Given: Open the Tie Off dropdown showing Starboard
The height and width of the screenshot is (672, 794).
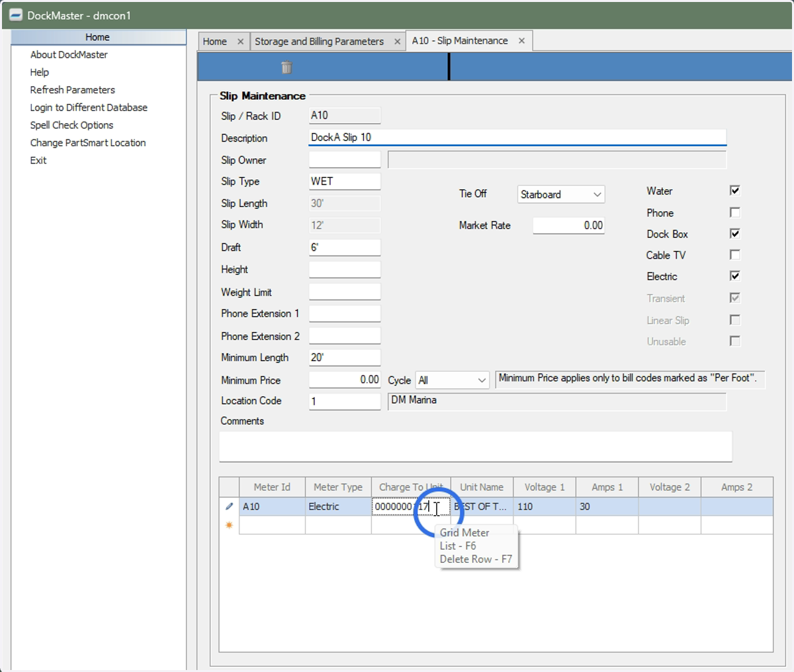Looking at the screenshot, I should pyautogui.click(x=561, y=194).
